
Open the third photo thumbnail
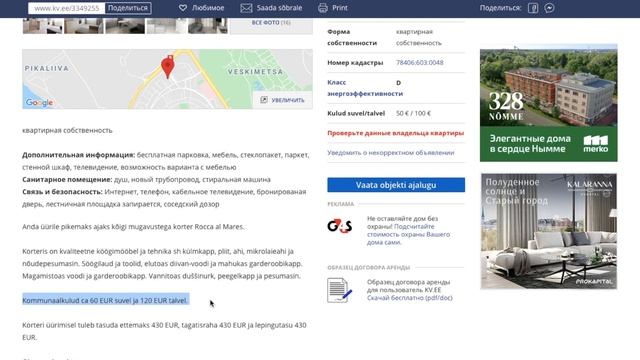click(125, 25)
